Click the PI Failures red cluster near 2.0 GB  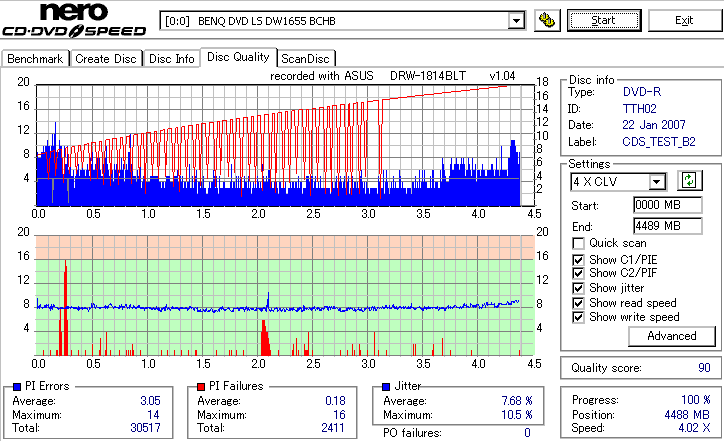coord(265,338)
